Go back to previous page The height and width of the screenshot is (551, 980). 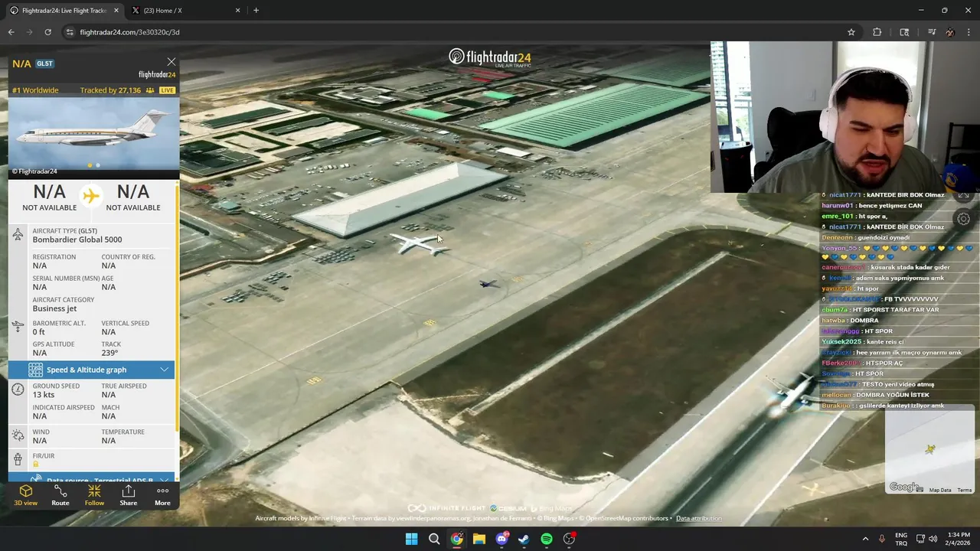[11, 32]
